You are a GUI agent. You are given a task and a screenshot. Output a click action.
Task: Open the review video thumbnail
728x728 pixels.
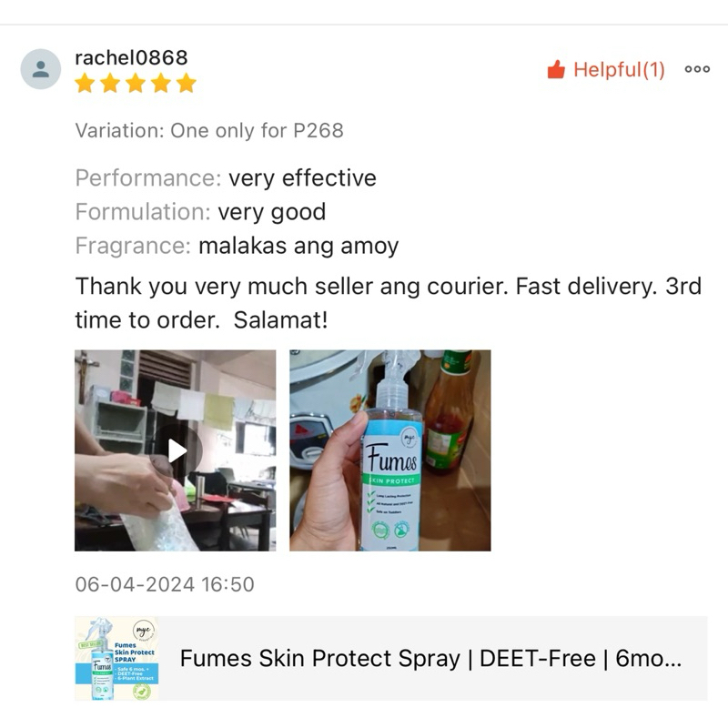(175, 450)
